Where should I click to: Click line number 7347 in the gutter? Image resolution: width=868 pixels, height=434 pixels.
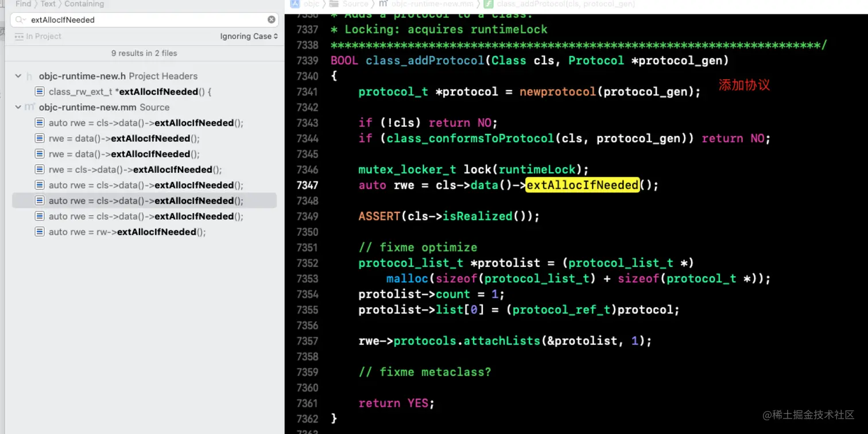click(x=307, y=185)
